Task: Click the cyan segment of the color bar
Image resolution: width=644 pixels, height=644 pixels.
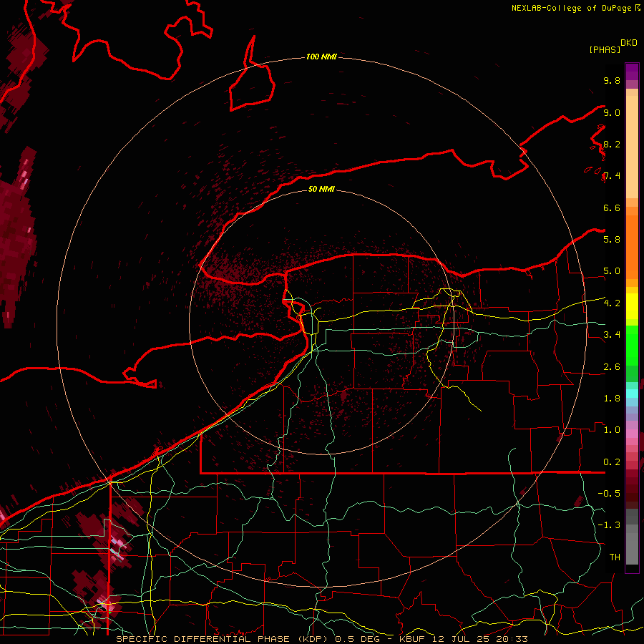Action: 632,393
